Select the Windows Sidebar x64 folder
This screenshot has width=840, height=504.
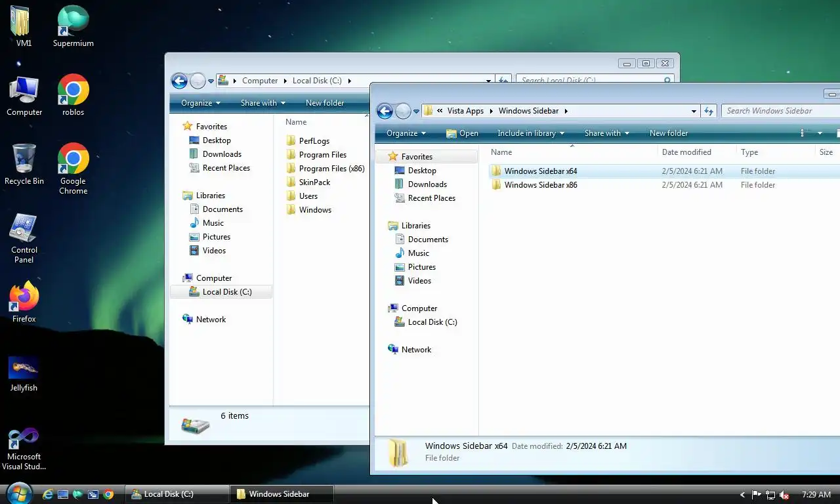point(541,171)
